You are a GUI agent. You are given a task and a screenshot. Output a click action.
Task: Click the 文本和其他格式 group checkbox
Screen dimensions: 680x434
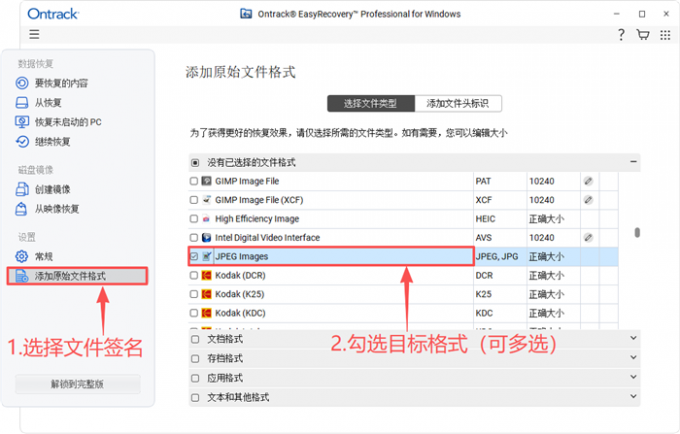tap(195, 398)
